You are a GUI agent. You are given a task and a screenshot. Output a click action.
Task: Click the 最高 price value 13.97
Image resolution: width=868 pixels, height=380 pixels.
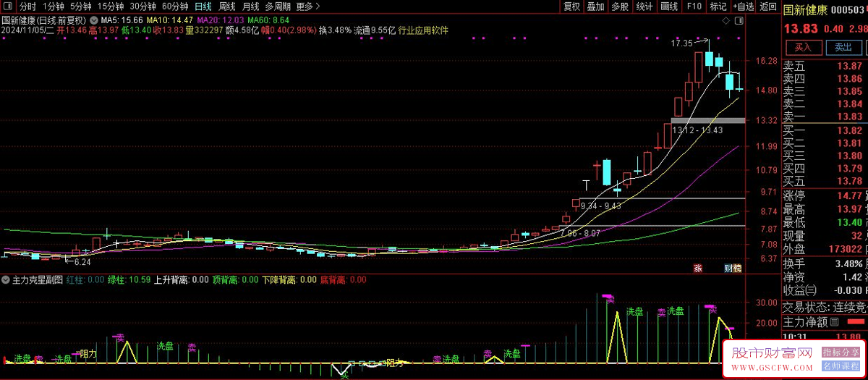pyautogui.click(x=849, y=209)
